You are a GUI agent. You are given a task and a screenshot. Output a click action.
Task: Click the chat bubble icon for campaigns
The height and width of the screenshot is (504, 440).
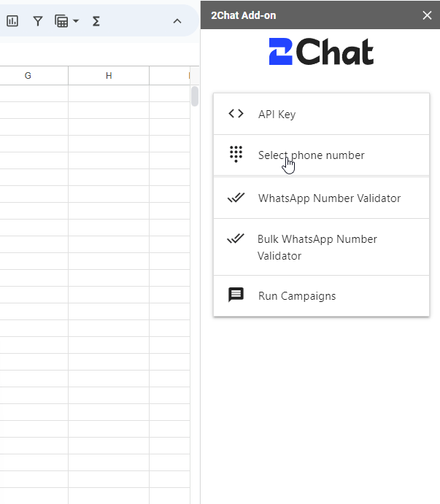(236, 295)
